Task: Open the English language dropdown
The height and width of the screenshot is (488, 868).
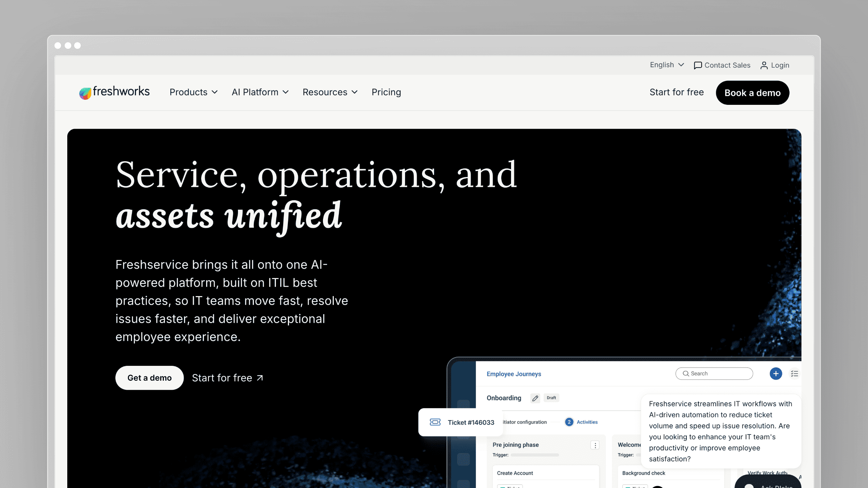Action: 667,65
